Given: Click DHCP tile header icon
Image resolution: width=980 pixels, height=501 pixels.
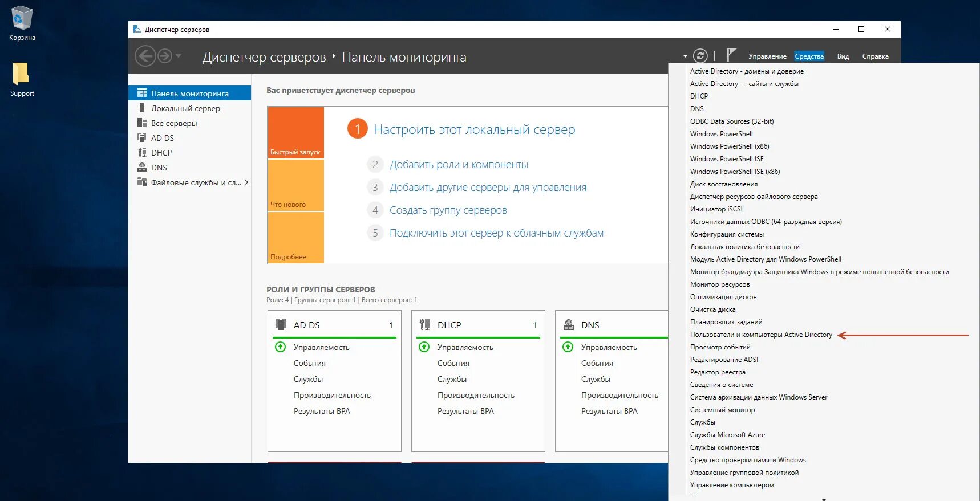Looking at the screenshot, I should click(425, 324).
